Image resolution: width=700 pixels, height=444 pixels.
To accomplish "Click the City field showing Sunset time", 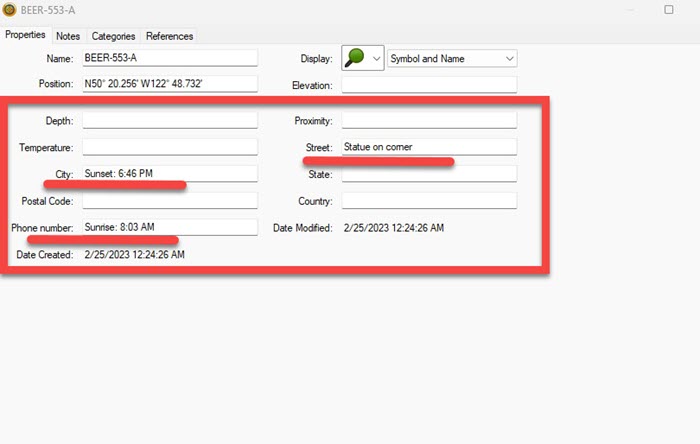I will 169,174.
